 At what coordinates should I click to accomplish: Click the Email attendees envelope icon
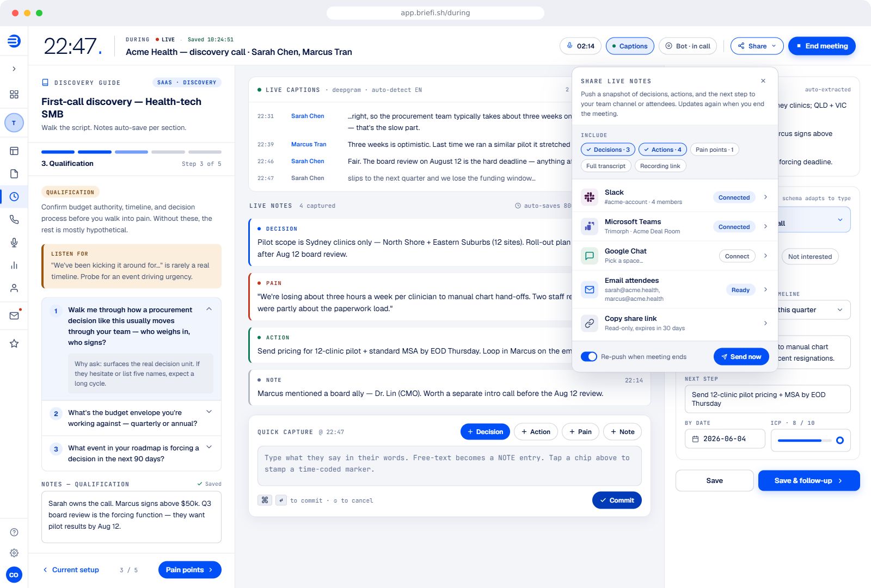click(590, 289)
